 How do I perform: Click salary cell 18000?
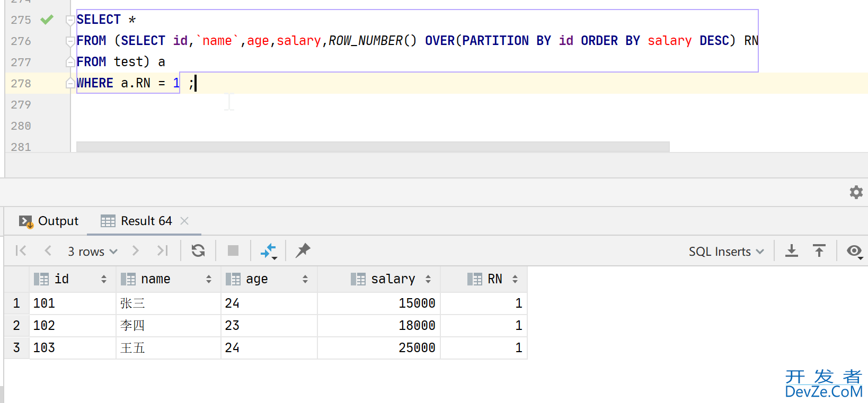[379, 326]
